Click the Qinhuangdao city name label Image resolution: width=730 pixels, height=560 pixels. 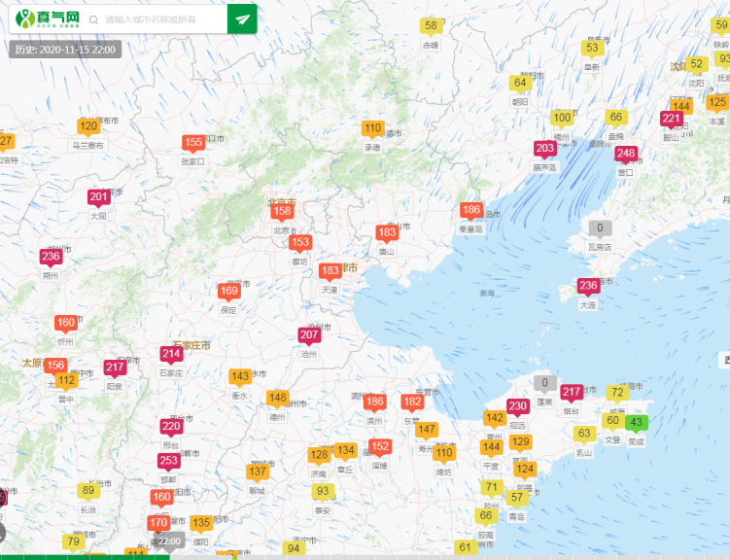471,229
